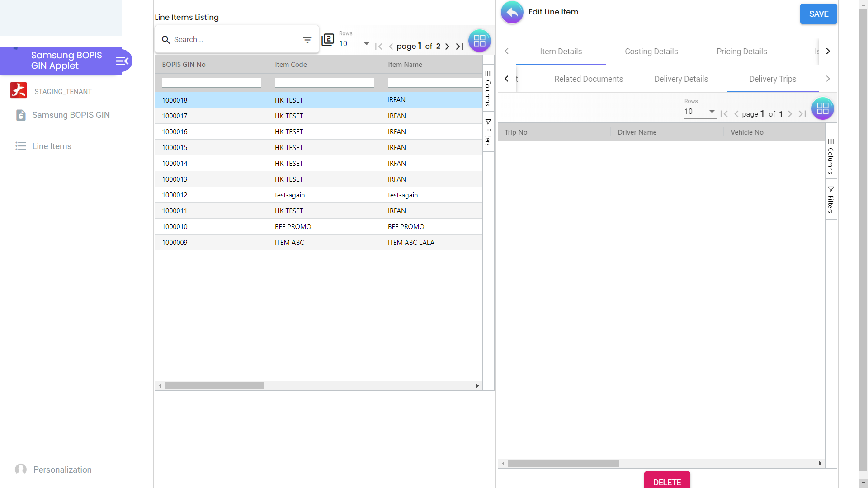Open Rows dropdown in Delivery Trips panel
The width and height of the screenshot is (868, 488).
pos(700,112)
